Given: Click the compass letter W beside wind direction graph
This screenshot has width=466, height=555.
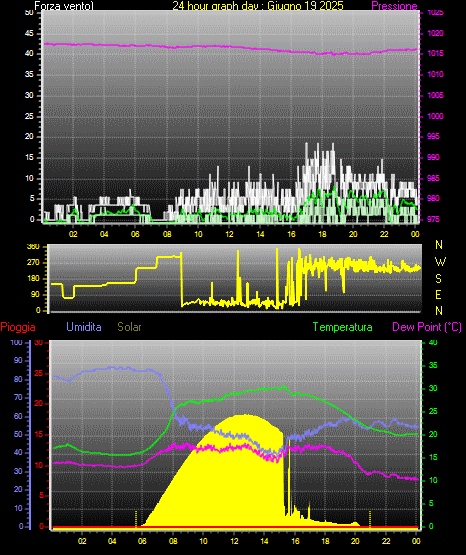Looking at the screenshot, I should [440, 262].
